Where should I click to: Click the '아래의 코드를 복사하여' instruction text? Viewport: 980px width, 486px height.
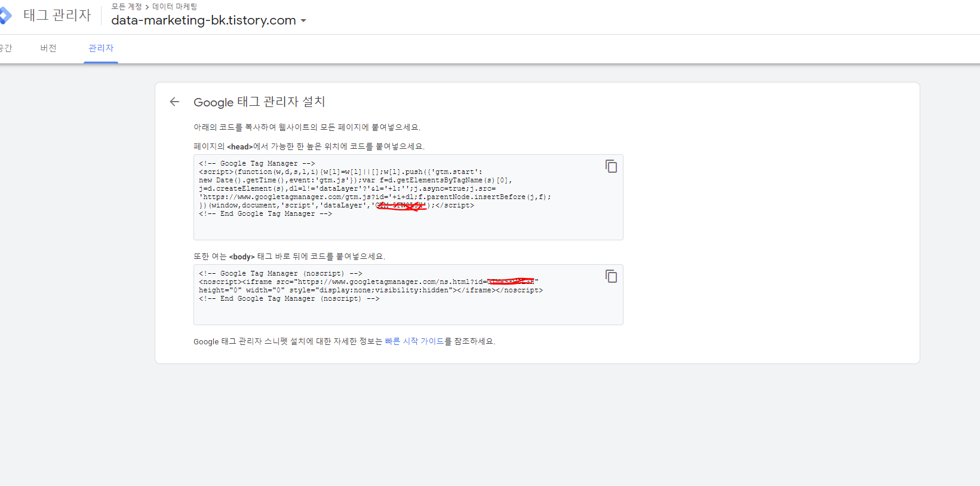(x=307, y=127)
